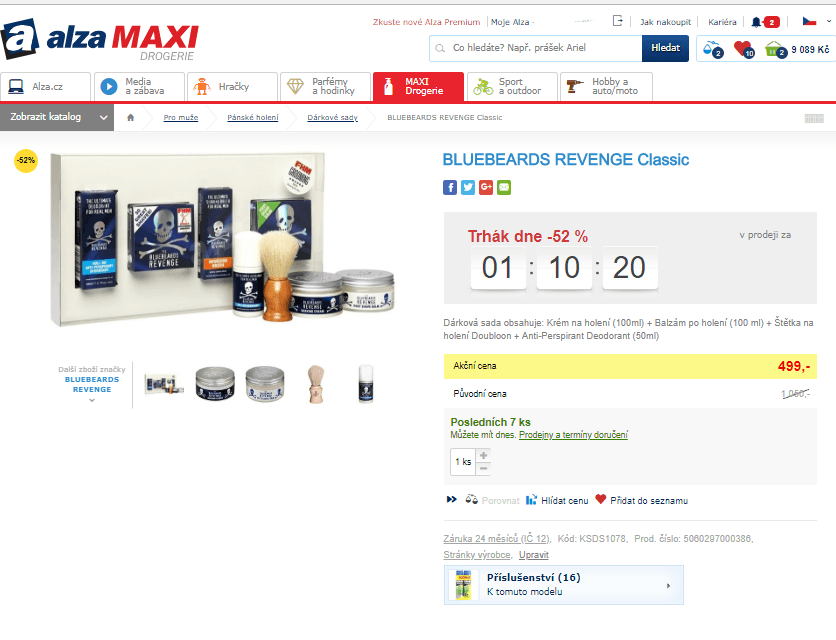Open favorites heart in header

click(742, 48)
